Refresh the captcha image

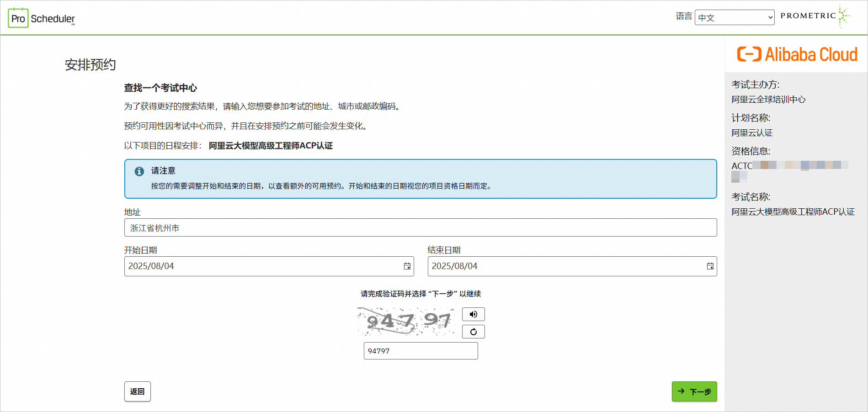pyautogui.click(x=473, y=332)
